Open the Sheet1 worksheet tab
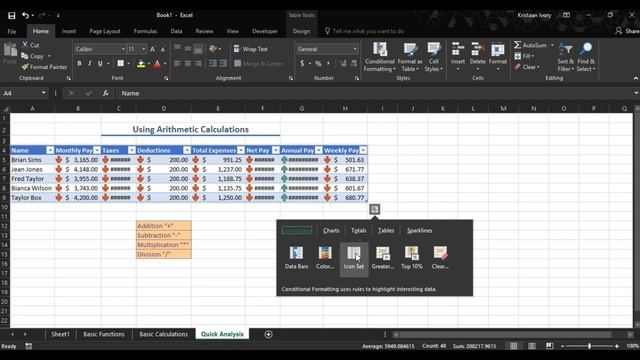640x360 pixels. tap(60, 334)
